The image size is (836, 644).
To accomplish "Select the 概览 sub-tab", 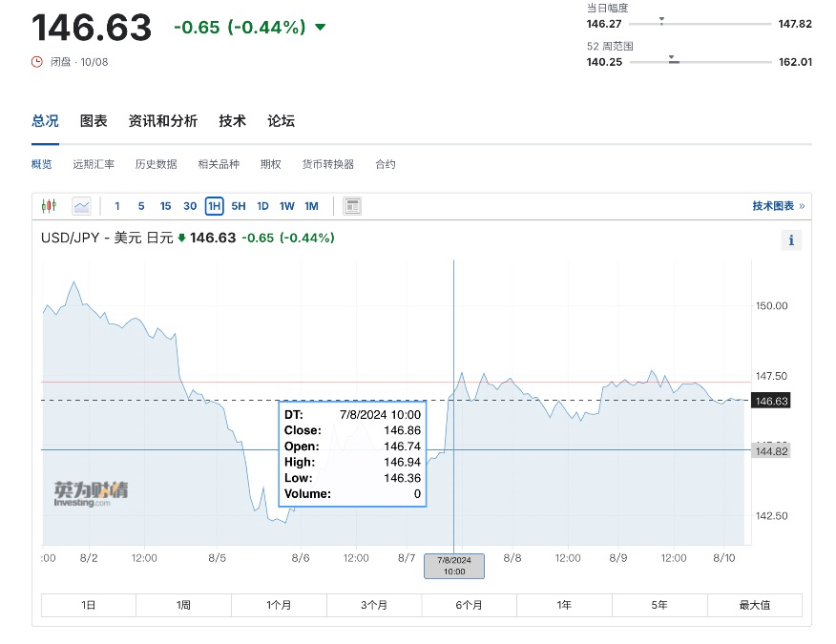I will point(42,164).
